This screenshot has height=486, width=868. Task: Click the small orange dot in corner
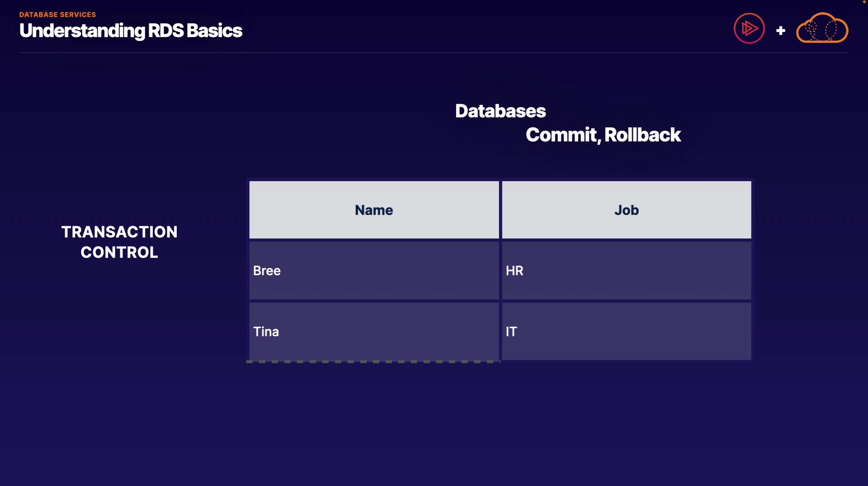(x=864, y=2)
